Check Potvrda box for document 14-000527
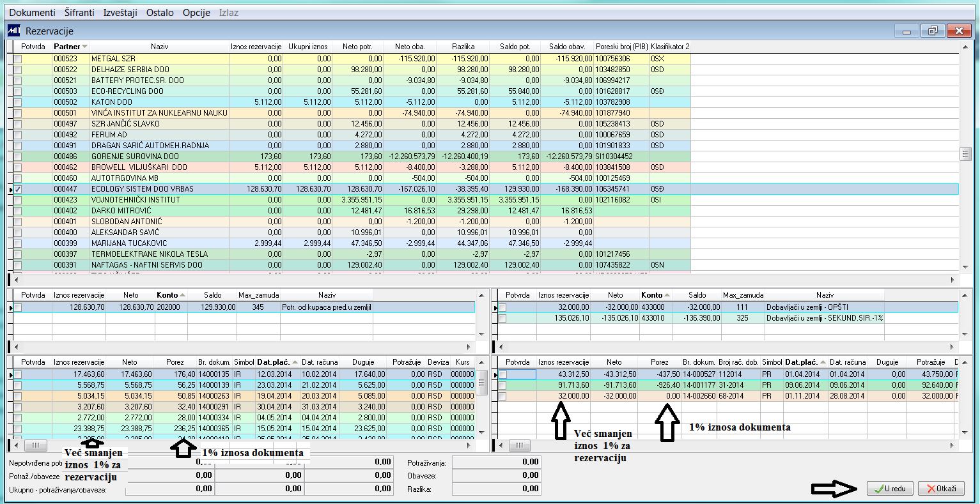 502,374
